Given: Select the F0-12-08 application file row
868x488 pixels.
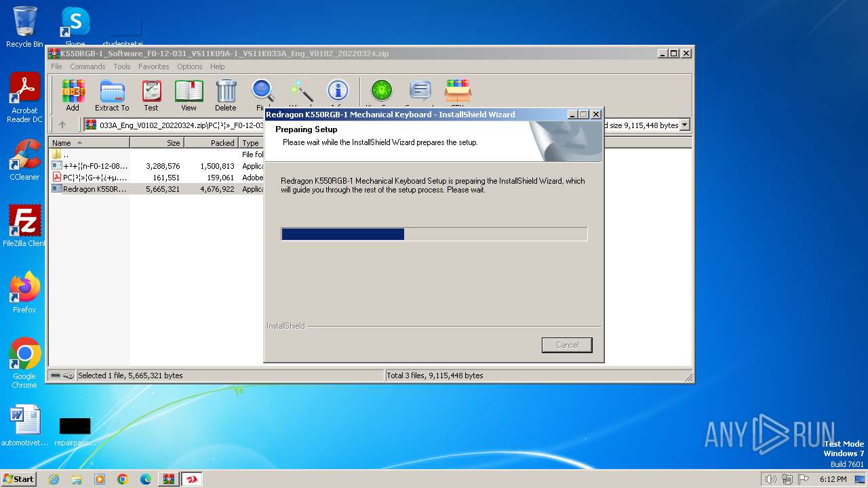Looking at the screenshot, I should pos(157,166).
